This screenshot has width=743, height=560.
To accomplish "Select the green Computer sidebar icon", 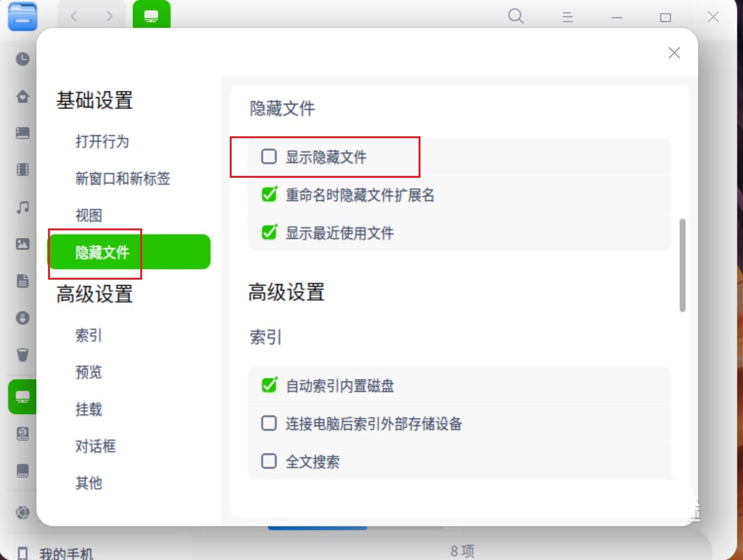I will pos(22,396).
